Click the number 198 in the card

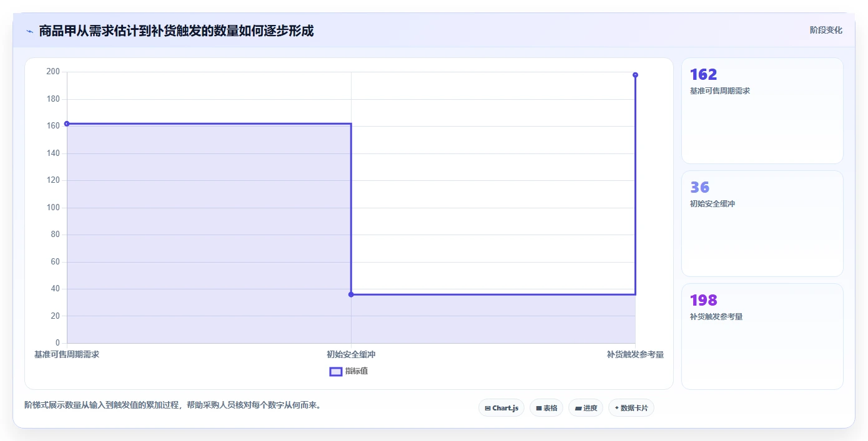pyautogui.click(x=703, y=300)
